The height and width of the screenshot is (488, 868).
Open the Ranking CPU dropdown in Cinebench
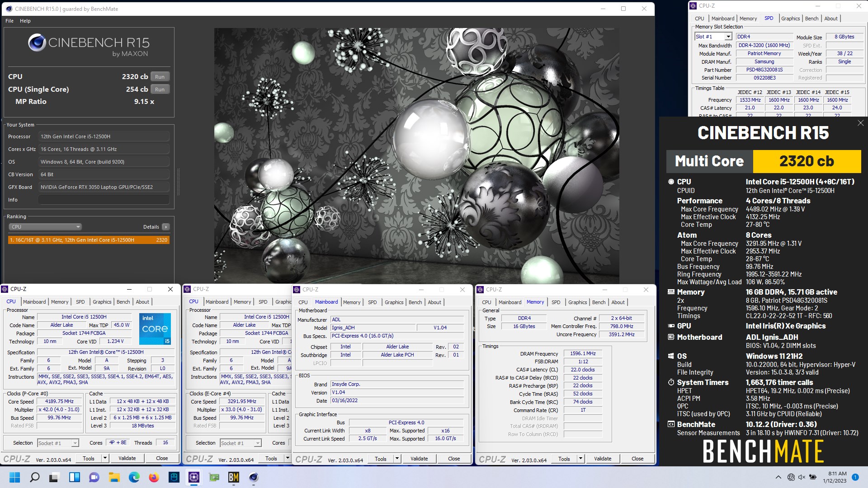pos(45,227)
